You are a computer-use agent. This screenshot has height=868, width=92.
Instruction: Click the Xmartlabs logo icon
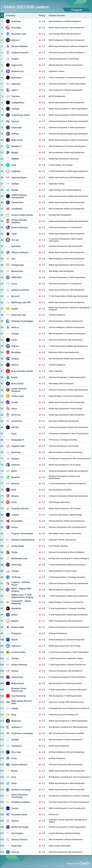tap(8, 28)
